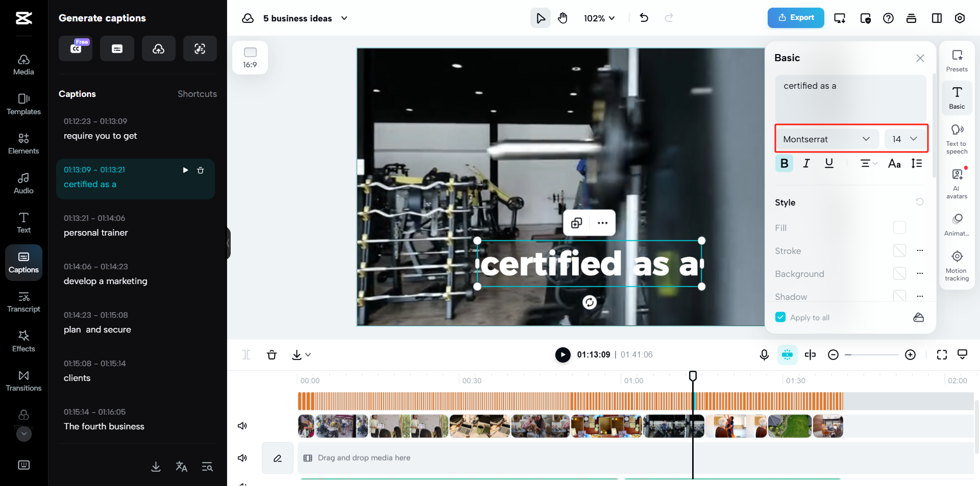Image resolution: width=980 pixels, height=486 pixels.
Task: Open Text to speech panel
Action: click(957, 139)
